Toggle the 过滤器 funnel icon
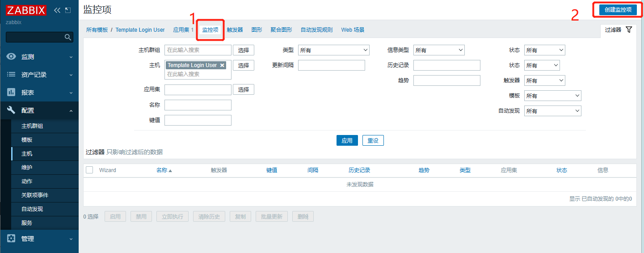Image resolution: width=644 pixels, height=253 pixels. click(629, 30)
